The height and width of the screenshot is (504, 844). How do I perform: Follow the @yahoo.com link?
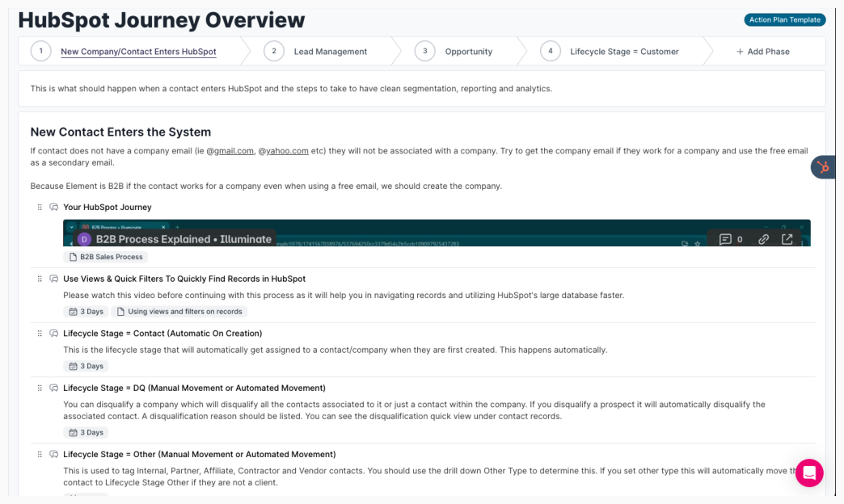click(283, 151)
